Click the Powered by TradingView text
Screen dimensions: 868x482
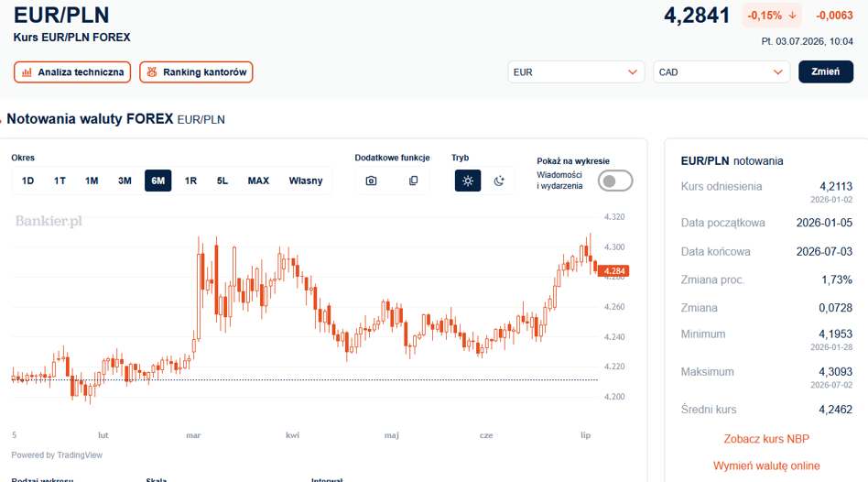coord(57,455)
